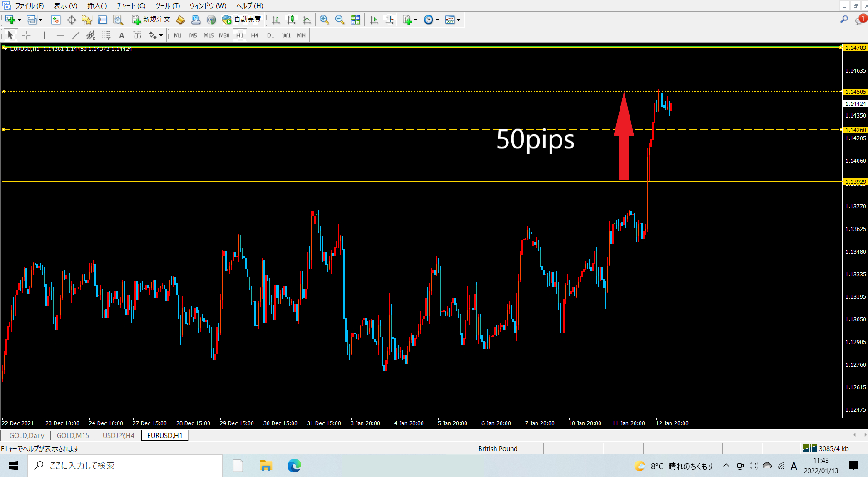Enable chart auto scroll
868x477 pixels.
[x=374, y=20]
